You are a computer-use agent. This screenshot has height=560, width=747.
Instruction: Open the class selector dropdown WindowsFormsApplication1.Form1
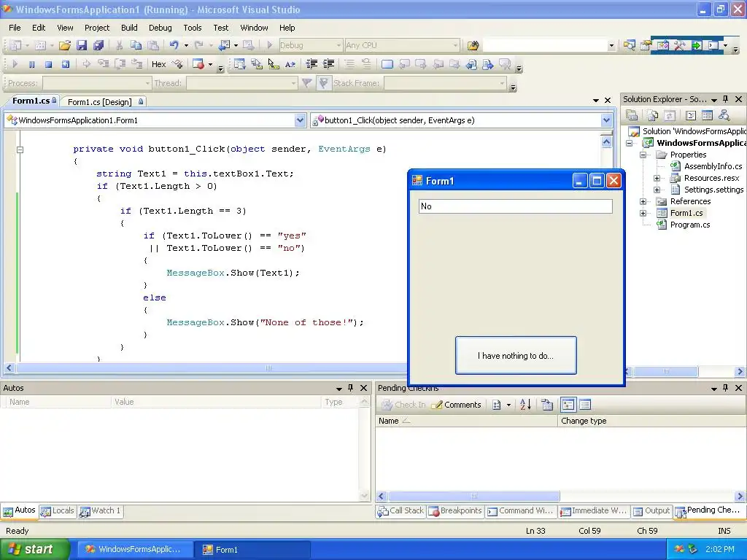click(300, 120)
